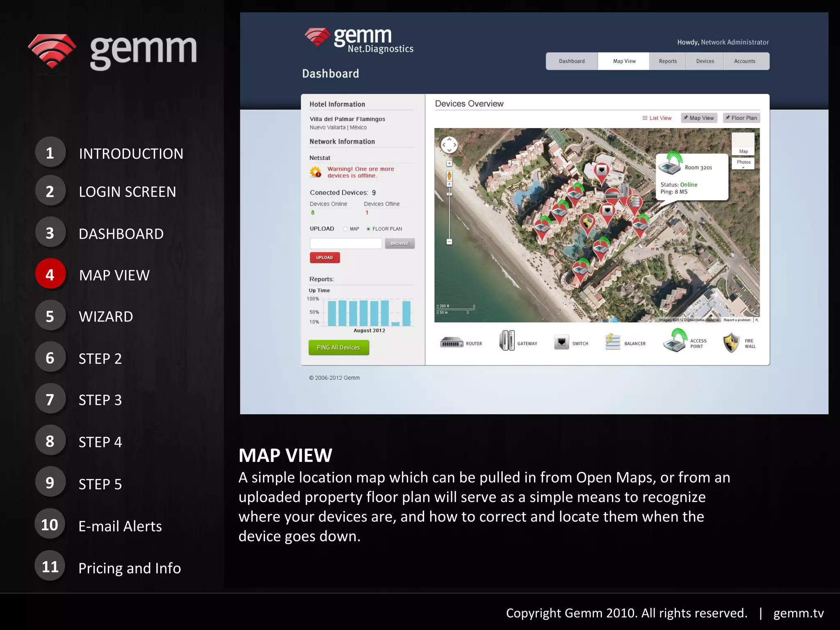
Task: Click the Balancer icon in device legend
Action: (613, 342)
